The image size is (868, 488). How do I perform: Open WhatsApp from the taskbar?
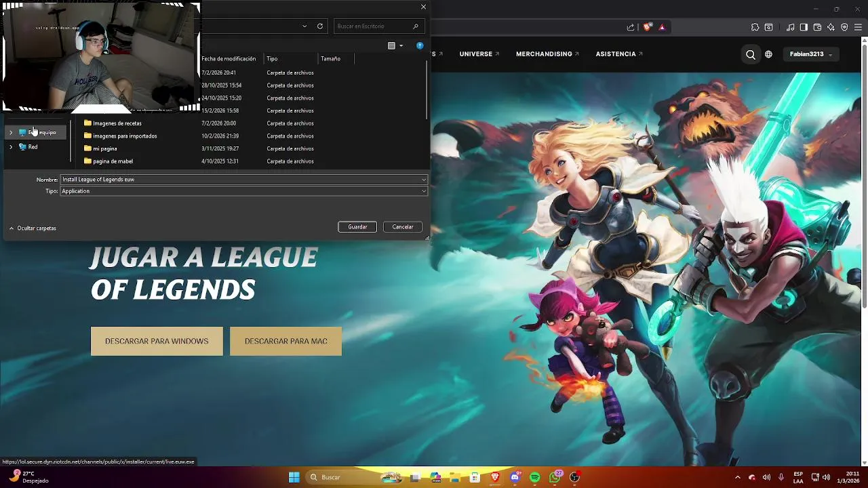555,477
